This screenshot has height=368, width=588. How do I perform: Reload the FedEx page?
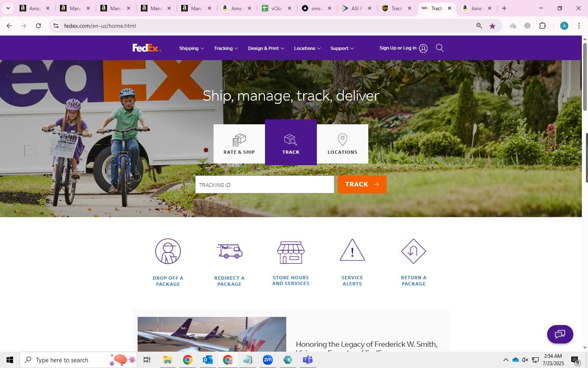(38, 26)
